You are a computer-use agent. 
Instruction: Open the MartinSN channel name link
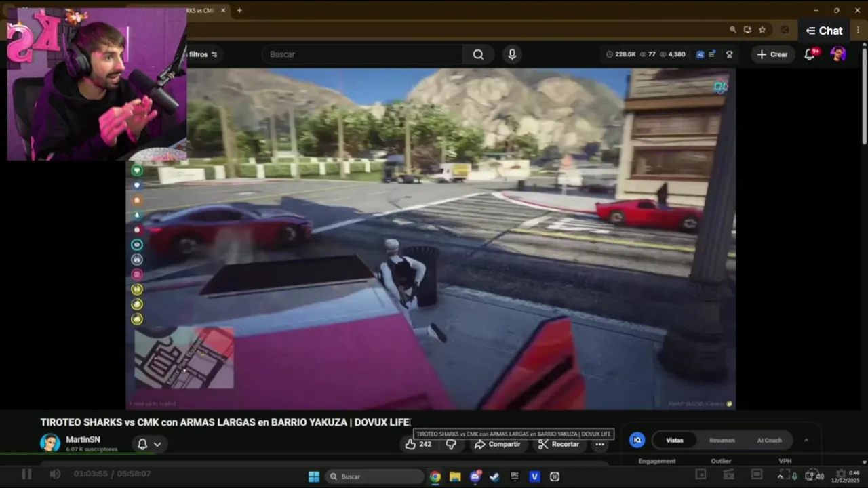pyautogui.click(x=83, y=439)
